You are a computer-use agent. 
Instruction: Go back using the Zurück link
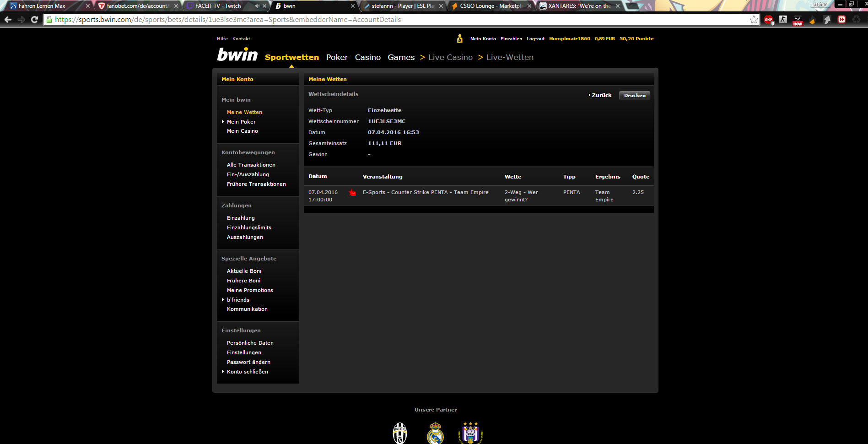point(600,95)
